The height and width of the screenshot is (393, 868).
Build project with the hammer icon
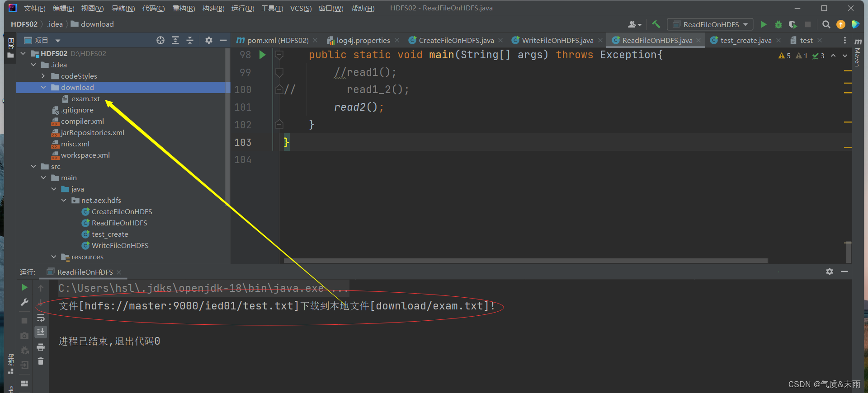(656, 24)
